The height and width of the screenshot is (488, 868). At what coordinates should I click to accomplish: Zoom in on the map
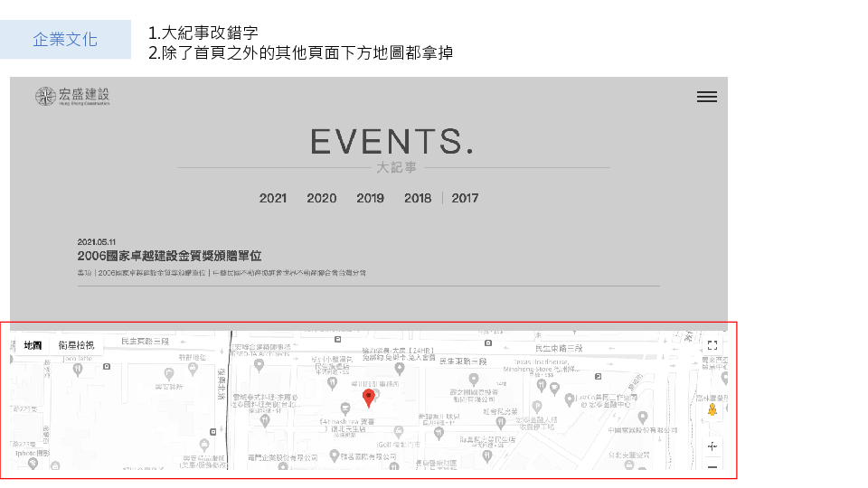(712, 446)
